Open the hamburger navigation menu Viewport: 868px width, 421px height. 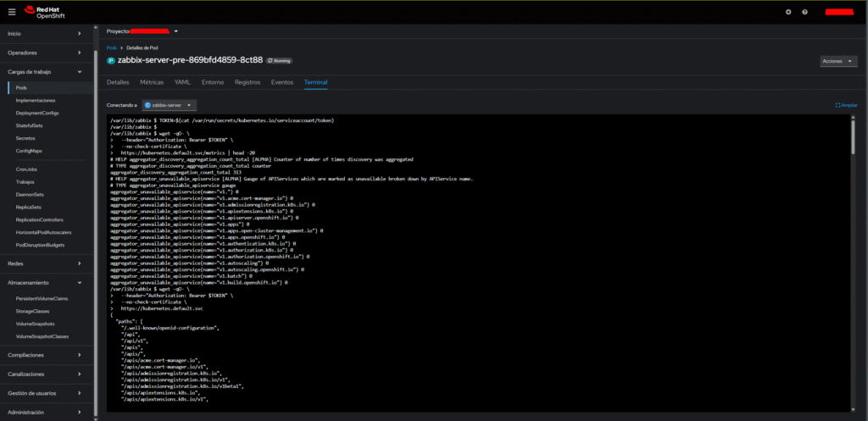[x=12, y=12]
